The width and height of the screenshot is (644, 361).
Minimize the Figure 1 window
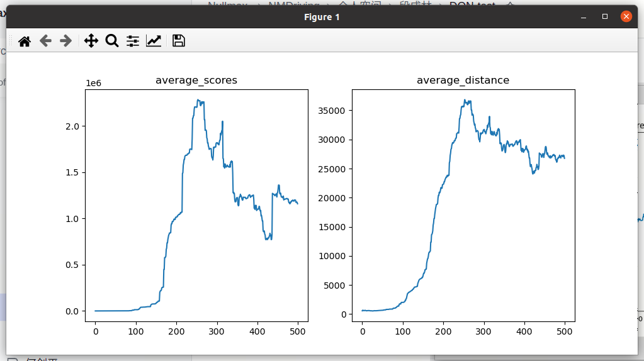pos(583,17)
